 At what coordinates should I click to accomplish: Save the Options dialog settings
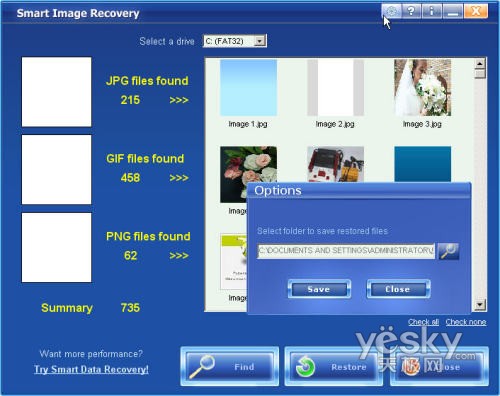[319, 289]
